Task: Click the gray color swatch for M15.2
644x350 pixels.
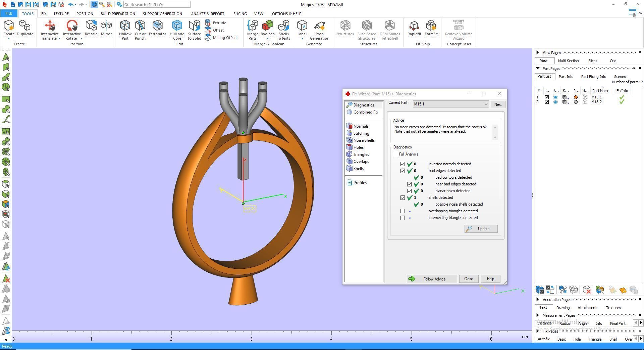Action: (576, 102)
